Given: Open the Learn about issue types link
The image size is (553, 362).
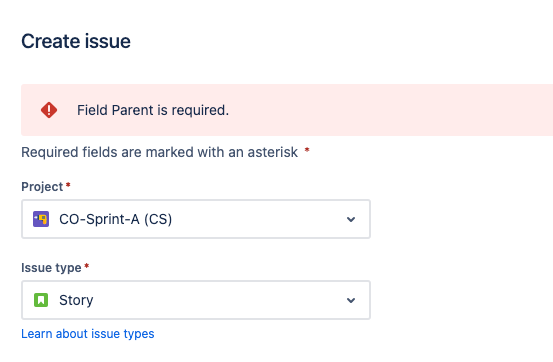Looking at the screenshot, I should (x=88, y=334).
